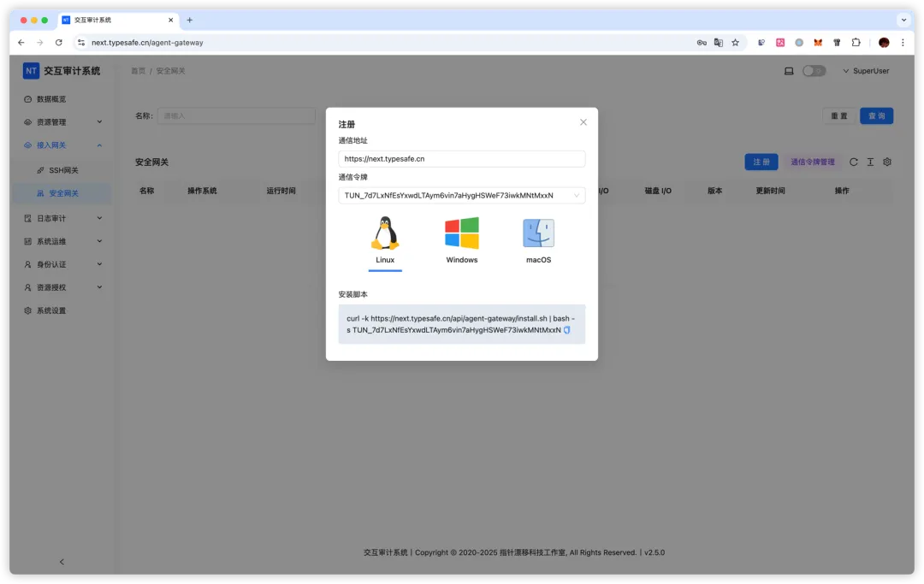This screenshot has width=924, height=584.
Task: Open the 安全网关 sidebar item
Action: 62,193
